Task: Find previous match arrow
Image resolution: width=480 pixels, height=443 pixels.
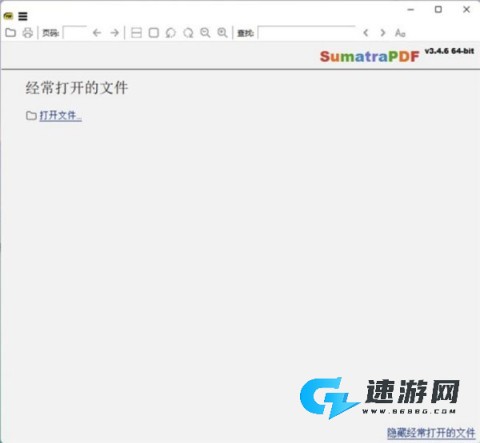Action: (x=366, y=33)
